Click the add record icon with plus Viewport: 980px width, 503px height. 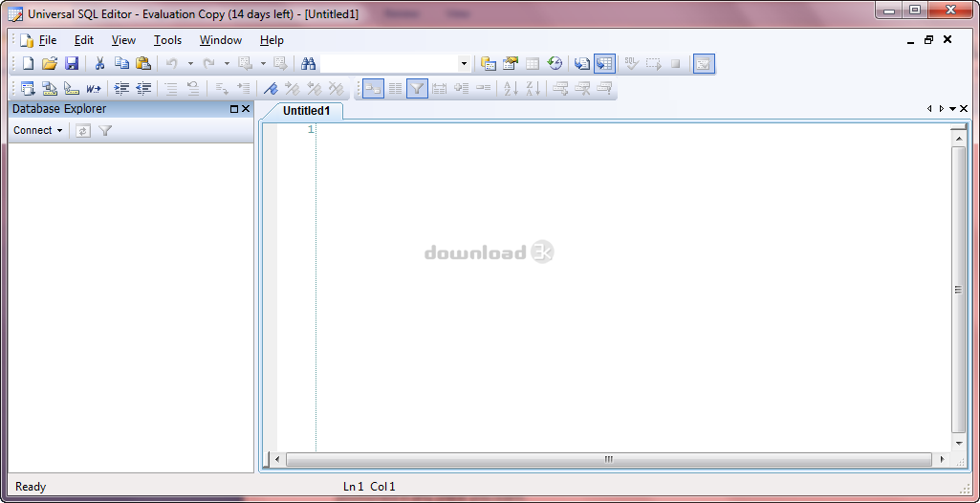pyautogui.click(x=560, y=89)
